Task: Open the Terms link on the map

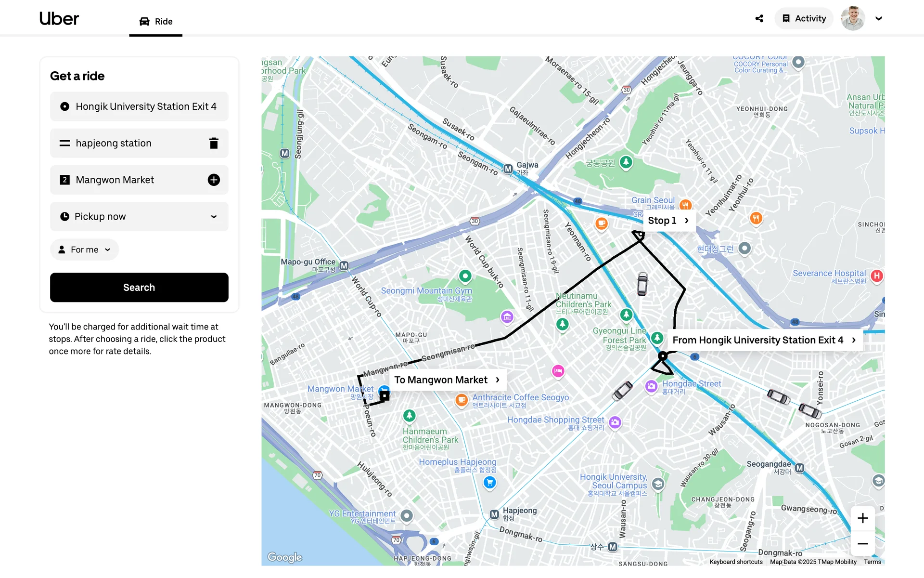Action: (x=872, y=562)
